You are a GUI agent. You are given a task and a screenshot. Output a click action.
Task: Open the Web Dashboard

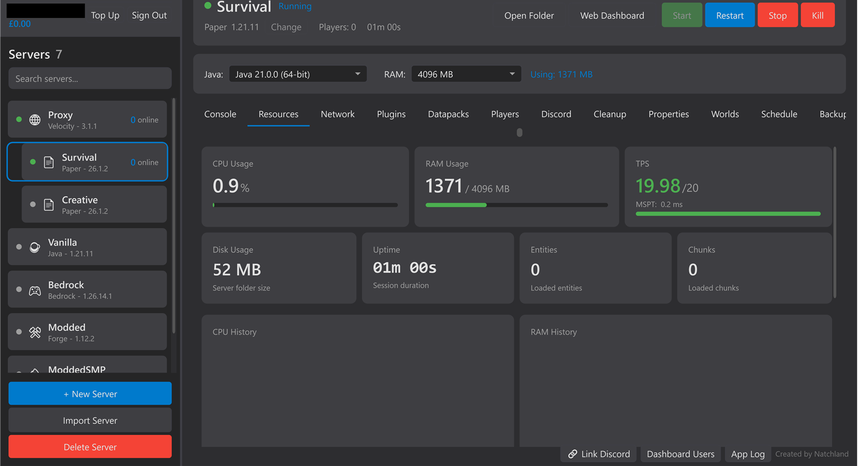(x=611, y=15)
